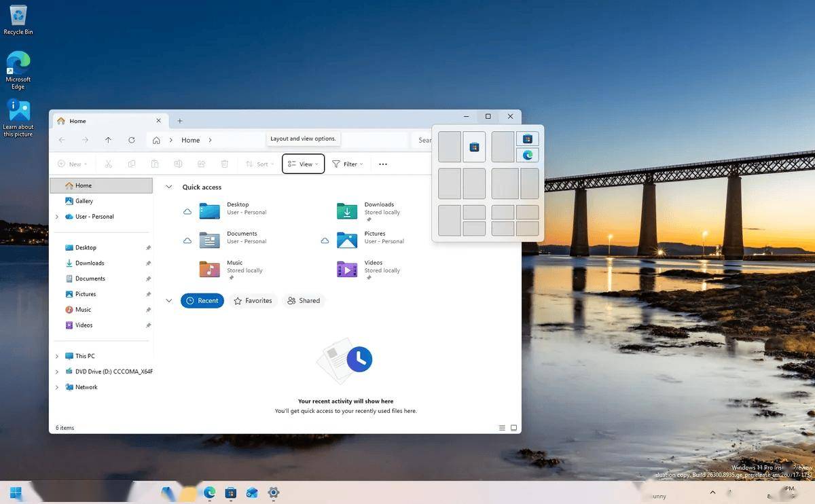Click Microsoft Edge desktop shortcut
Image resolution: width=815 pixels, height=504 pixels.
tap(18, 70)
